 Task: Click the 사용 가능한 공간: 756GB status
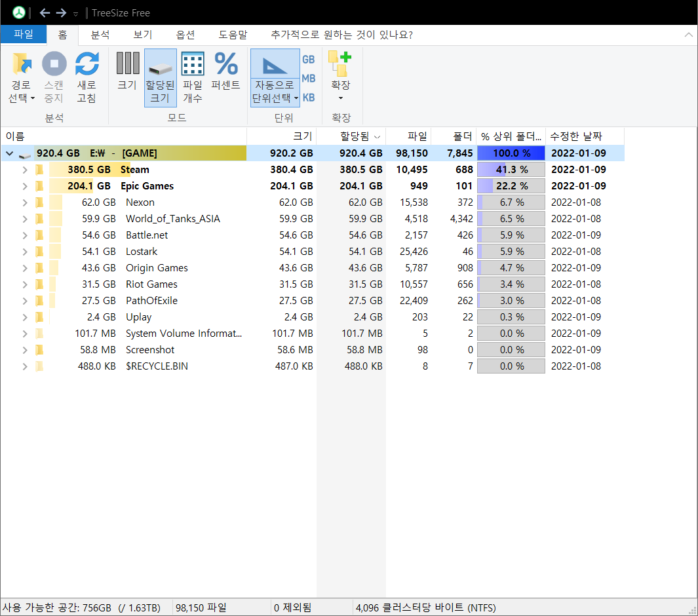tap(81, 607)
